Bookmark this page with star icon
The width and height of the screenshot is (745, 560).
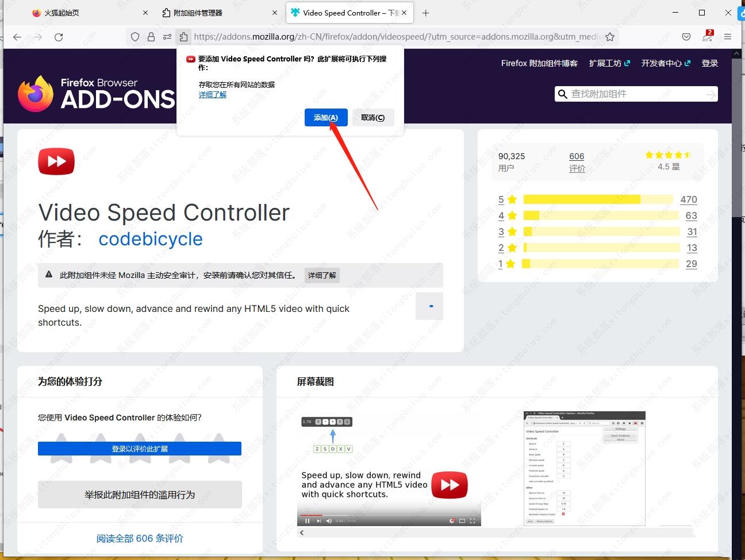(x=610, y=37)
